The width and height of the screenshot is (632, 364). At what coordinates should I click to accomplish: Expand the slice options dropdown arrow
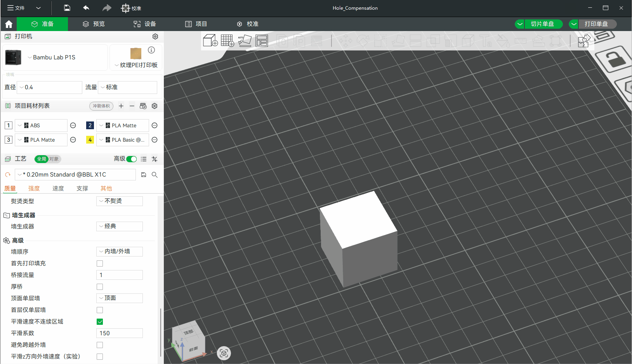[x=520, y=24]
